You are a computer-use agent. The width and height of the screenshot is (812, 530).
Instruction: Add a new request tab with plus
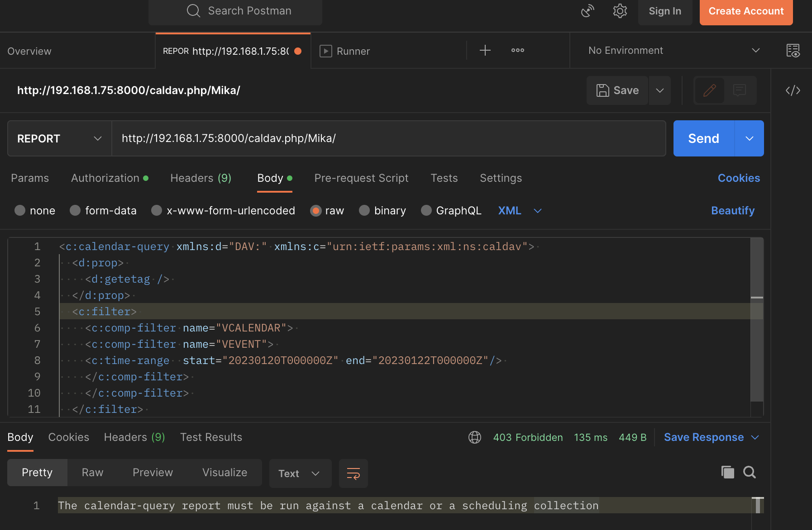point(485,50)
